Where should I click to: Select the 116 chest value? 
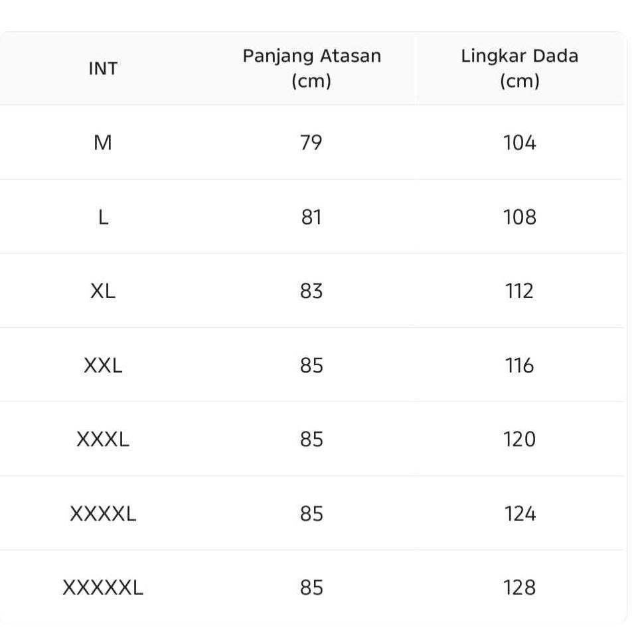pos(519,365)
